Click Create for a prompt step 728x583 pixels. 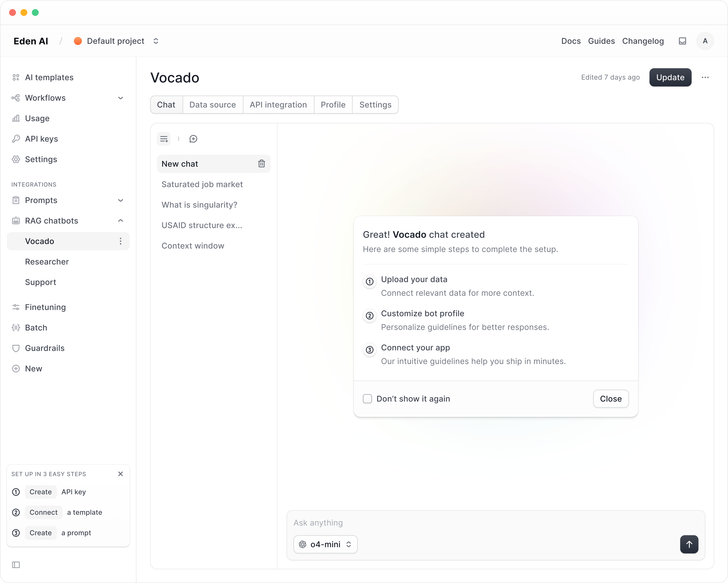[x=41, y=533]
